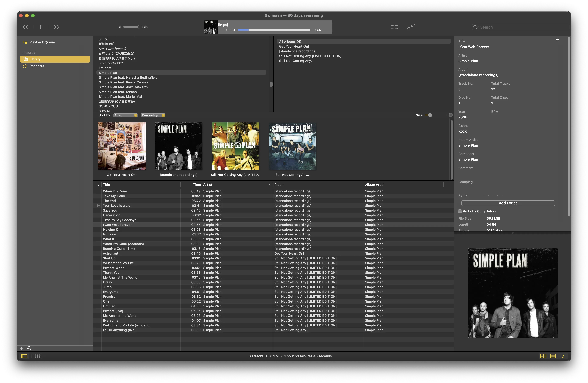Open the Sort by Artist dropdown
Screen dimensions: 588x383
[125, 115]
